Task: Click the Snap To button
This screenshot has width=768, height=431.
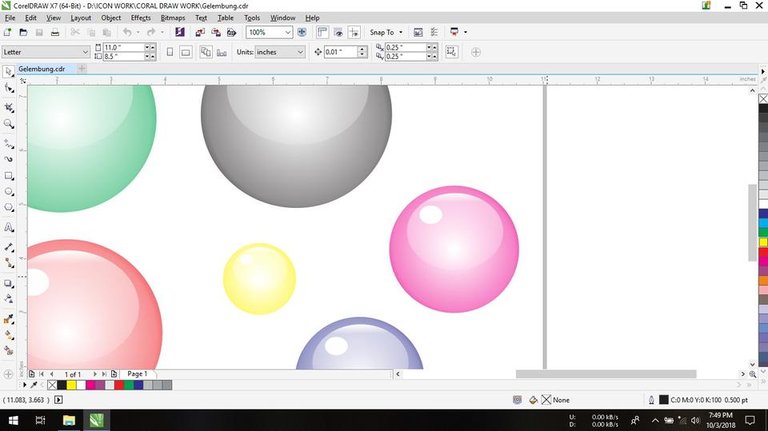Action: click(385, 32)
